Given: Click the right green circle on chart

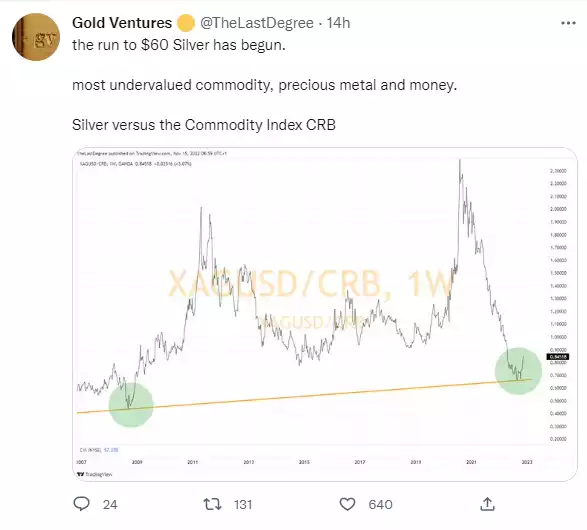Looking at the screenshot, I should [x=518, y=371].
